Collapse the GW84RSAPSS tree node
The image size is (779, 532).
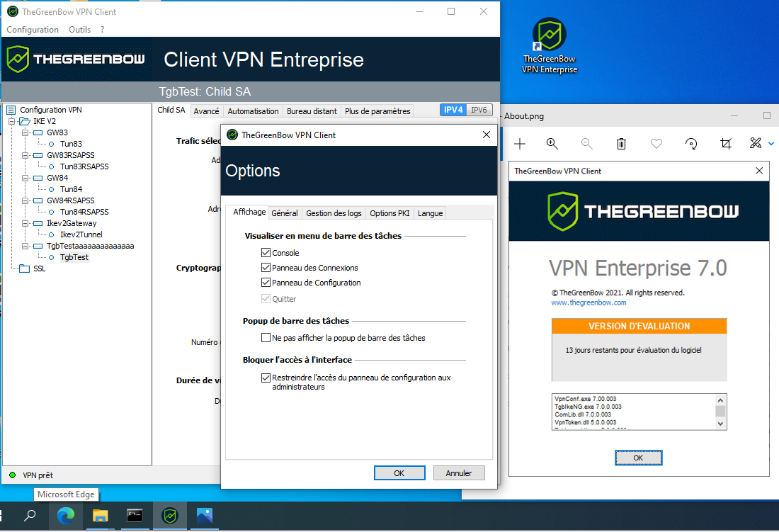coord(25,200)
